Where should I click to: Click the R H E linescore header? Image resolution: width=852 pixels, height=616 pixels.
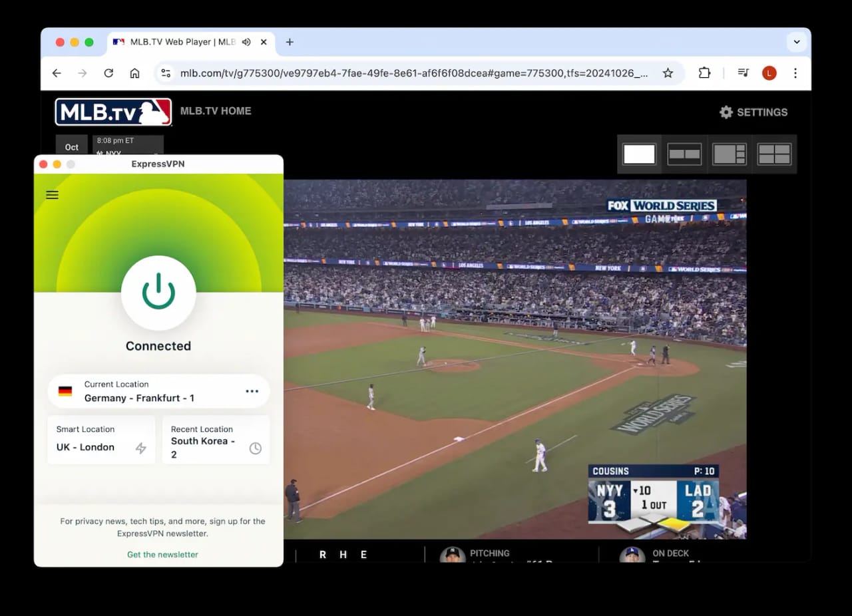[x=343, y=555]
